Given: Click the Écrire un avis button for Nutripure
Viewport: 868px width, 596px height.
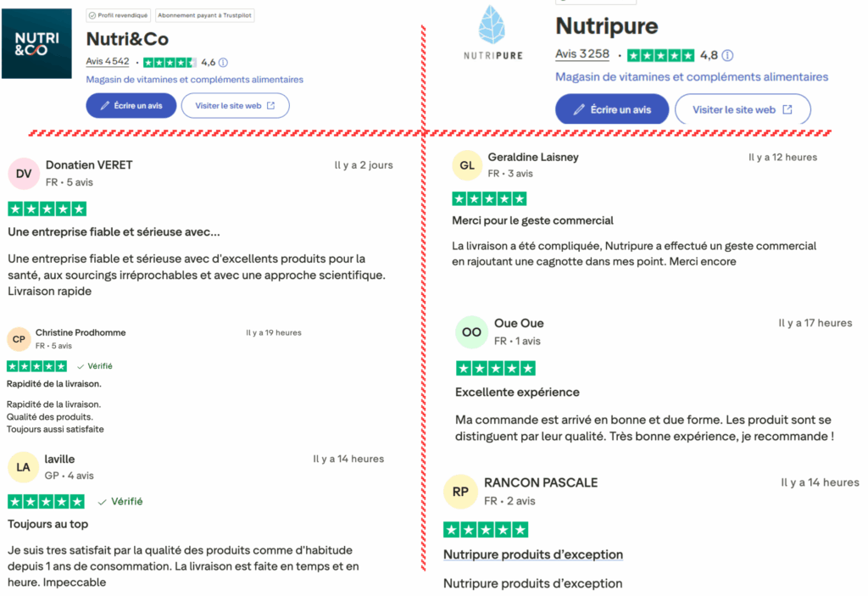Looking at the screenshot, I should pos(612,109).
